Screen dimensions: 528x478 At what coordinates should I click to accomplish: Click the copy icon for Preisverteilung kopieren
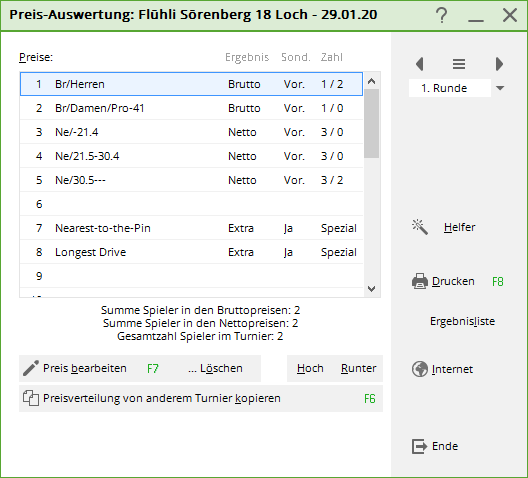pos(31,398)
